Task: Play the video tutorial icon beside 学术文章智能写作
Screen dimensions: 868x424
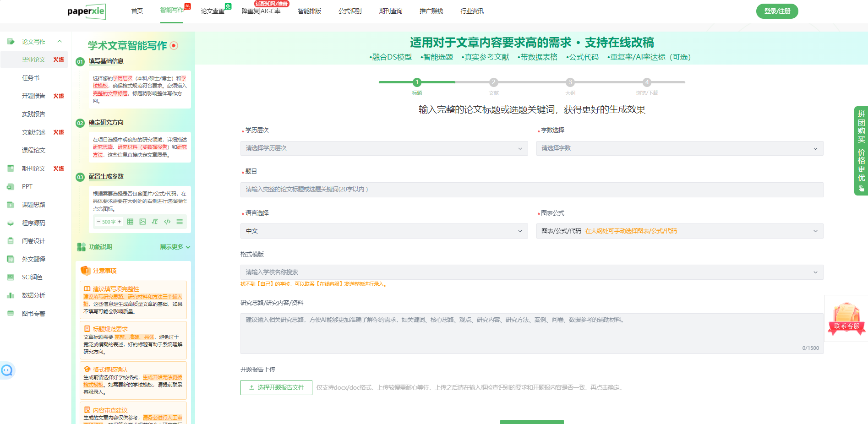Action: [x=174, y=45]
